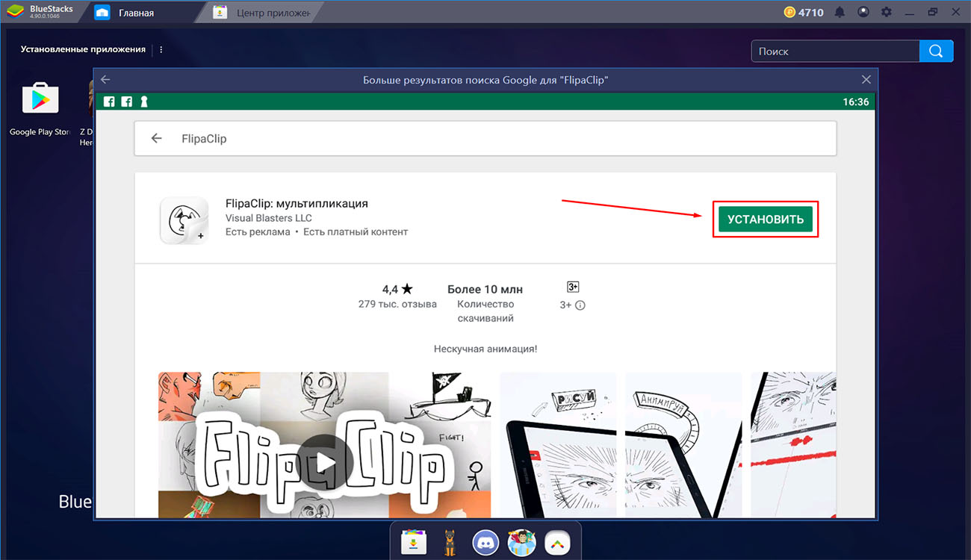Screen dimensions: 971x560
Task: Go back in the search results popup header
Action: 105,79
